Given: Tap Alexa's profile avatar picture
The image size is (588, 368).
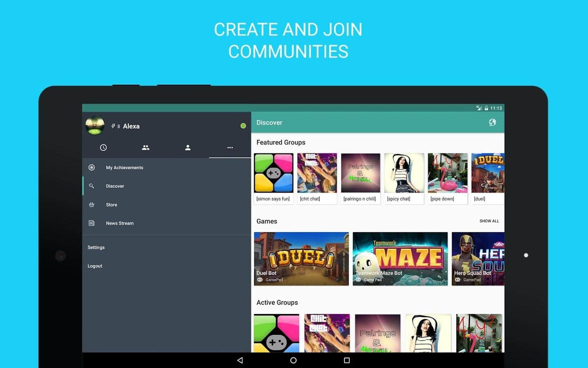Looking at the screenshot, I should [x=95, y=126].
